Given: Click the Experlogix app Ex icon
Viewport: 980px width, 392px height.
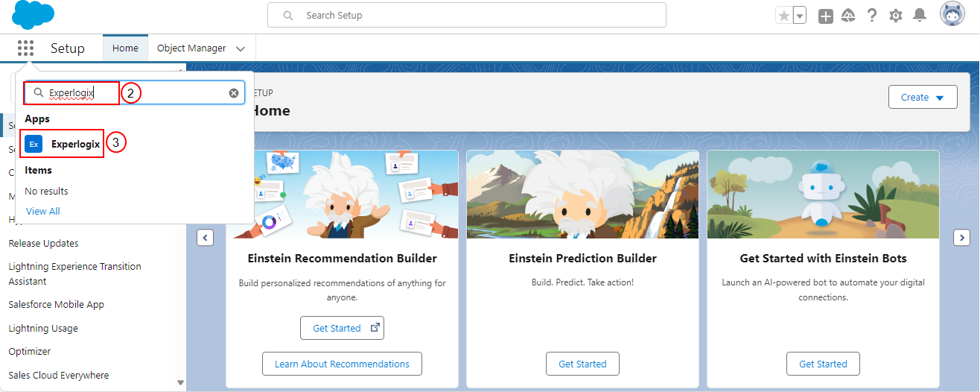Looking at the screenshot, I should click(x=34, y=144).
